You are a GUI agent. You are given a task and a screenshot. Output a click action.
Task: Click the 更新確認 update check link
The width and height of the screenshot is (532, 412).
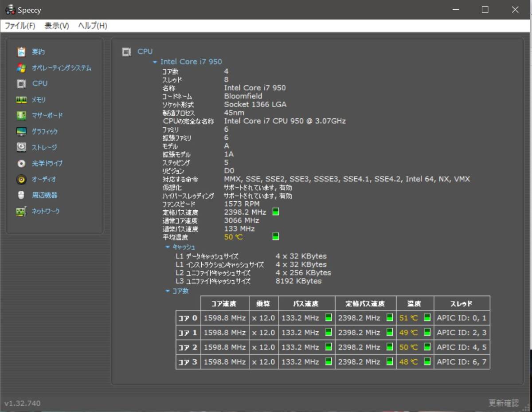coord(503,403)
